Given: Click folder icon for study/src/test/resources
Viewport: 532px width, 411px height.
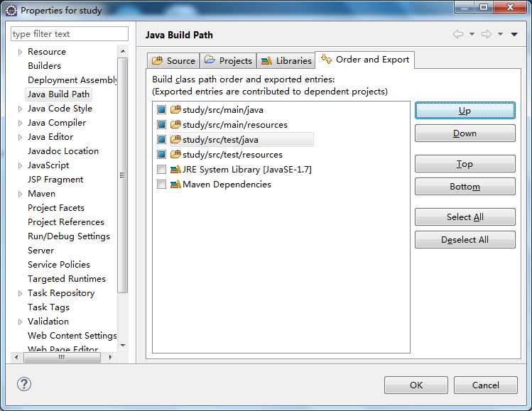Looking at the screenshot, I should pyautogui.click(x=175, y=154).
